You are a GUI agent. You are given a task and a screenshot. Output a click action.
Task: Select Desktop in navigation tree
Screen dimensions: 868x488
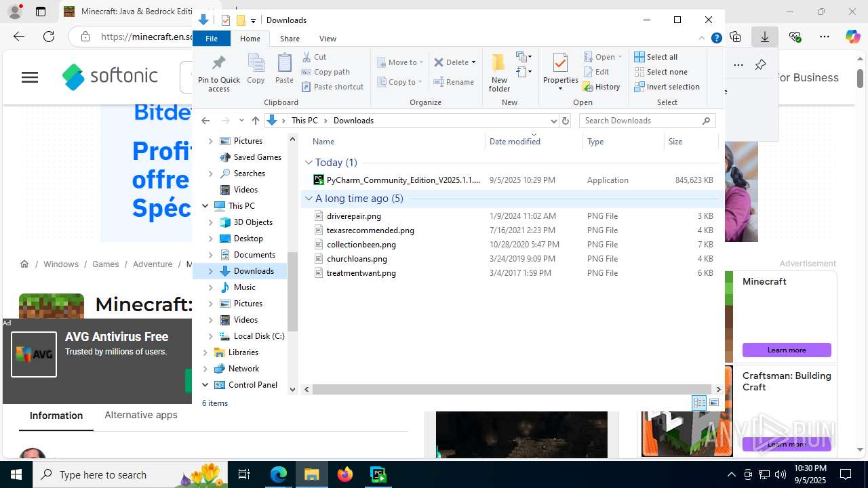pos(248,239)
